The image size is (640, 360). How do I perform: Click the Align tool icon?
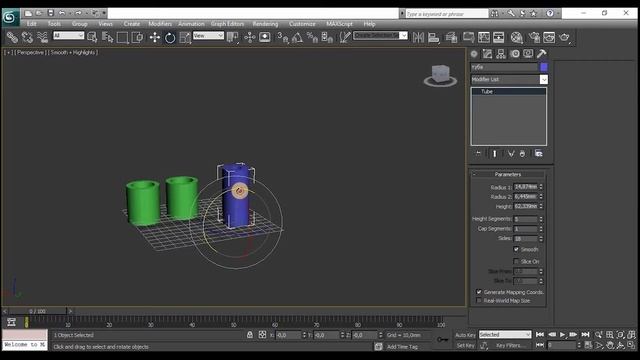click(x=433, y=38)
